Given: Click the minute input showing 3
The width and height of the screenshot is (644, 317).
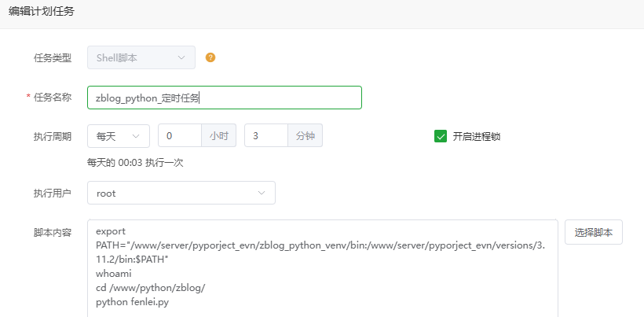Looking at the screenshot, I should point(265,136).
